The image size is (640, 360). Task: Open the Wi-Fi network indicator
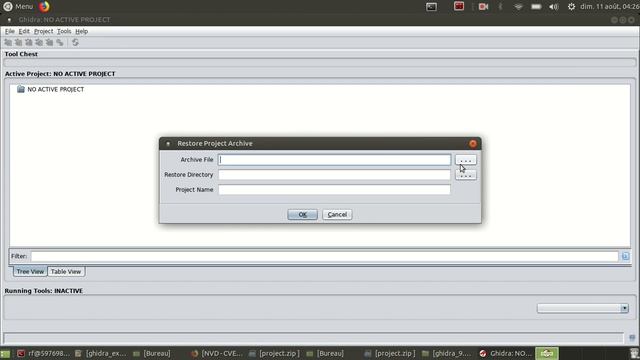(518, 7)
